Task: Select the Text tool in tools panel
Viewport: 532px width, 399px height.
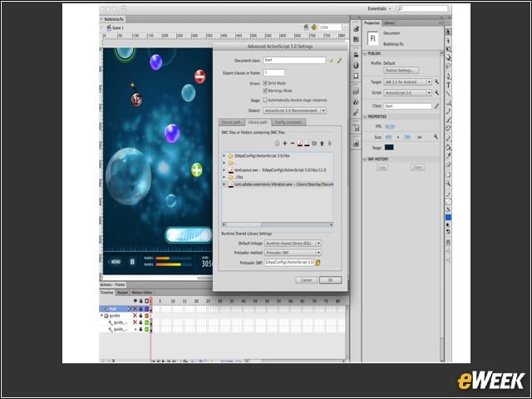Action: point(448,85)
